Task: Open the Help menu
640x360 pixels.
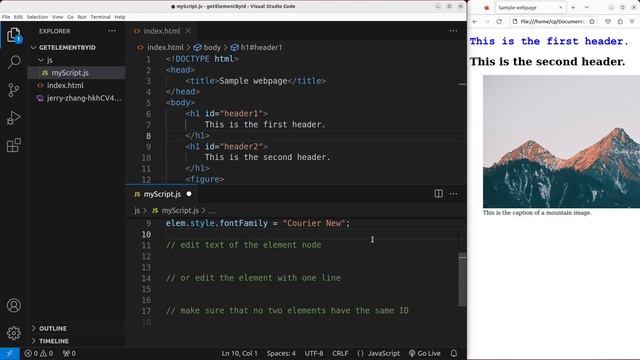Action: pyautogui.click(x=120, y=17)
